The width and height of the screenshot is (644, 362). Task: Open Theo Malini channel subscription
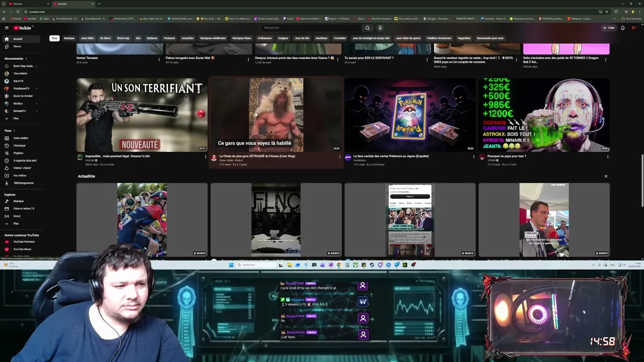pos(20,73)
